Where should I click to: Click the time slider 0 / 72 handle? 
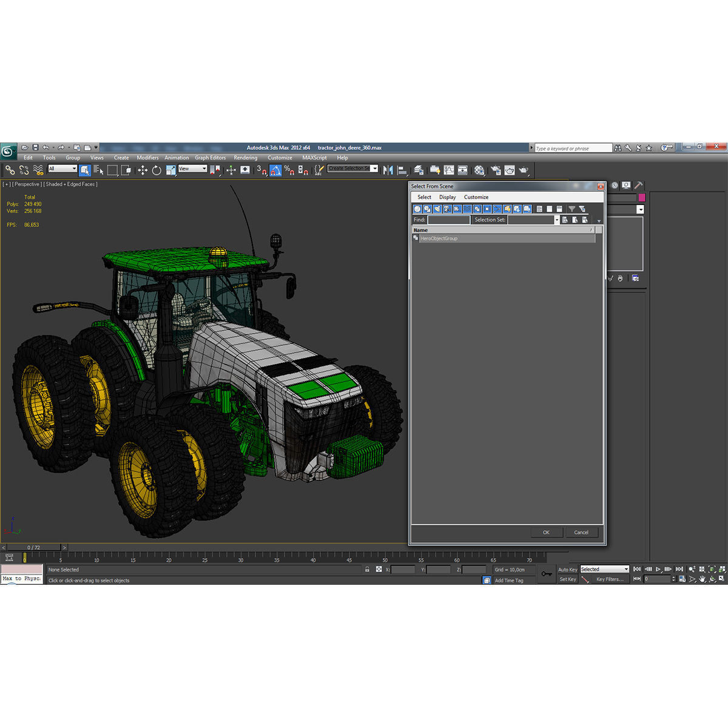click(x=33, y=547)
